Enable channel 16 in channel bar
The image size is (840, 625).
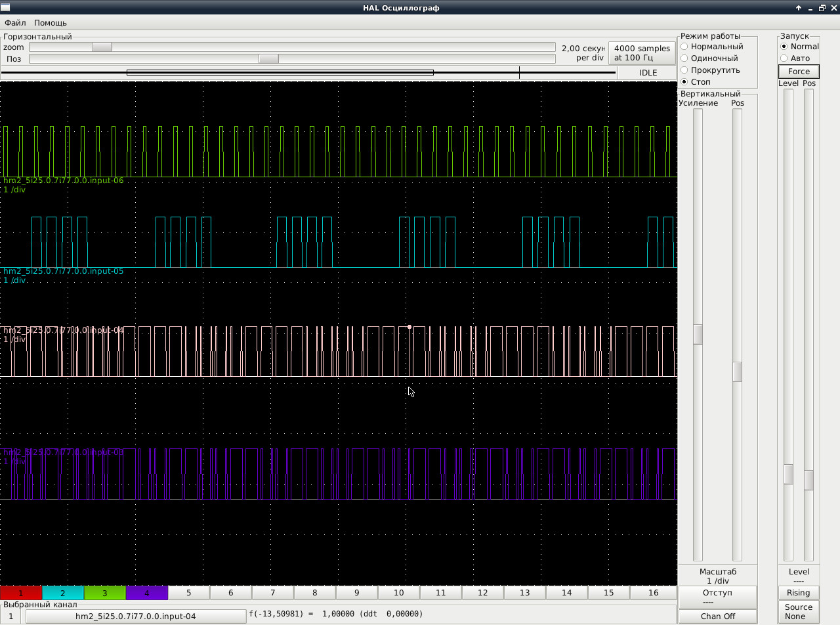point(653,593)
